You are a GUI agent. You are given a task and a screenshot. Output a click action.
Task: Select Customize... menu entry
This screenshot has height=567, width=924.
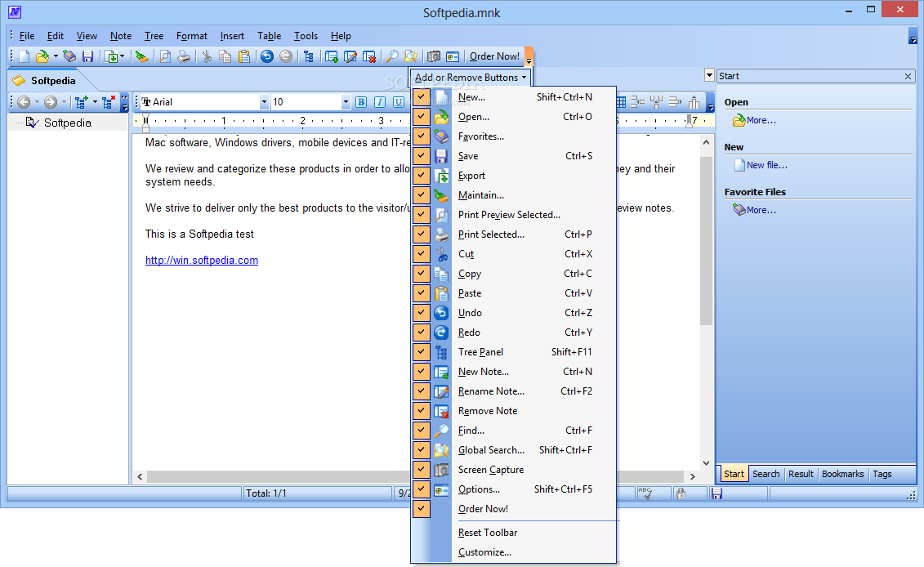[484, 552]
